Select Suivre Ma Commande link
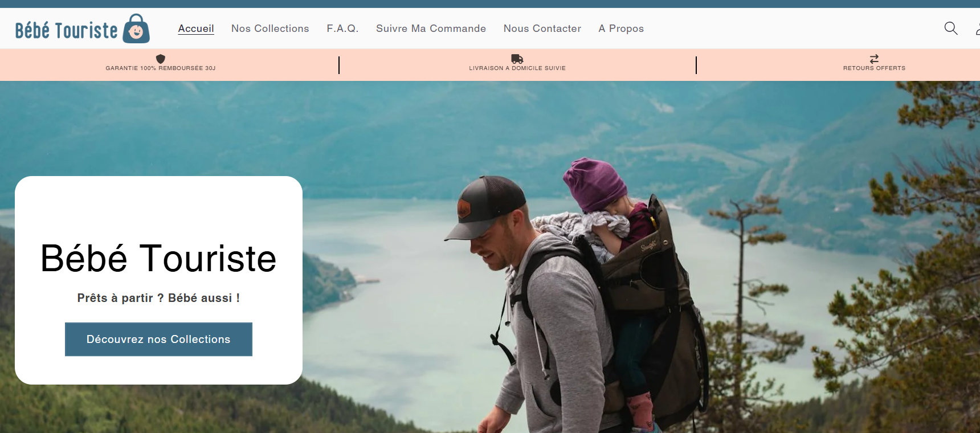The width and height of the screenshot is (980, 433). tap(431, 28)
